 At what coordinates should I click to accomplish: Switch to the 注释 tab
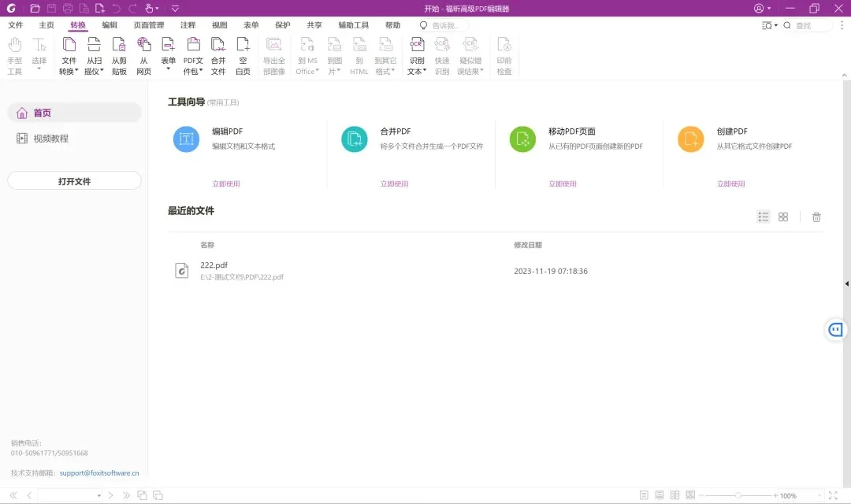188,25
